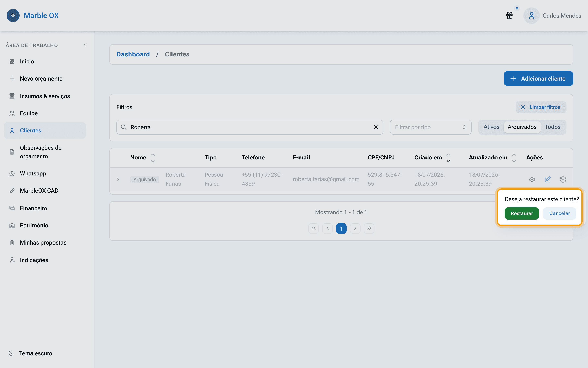
Task: Clear the Roberta search text
Action: pos(376,127)
